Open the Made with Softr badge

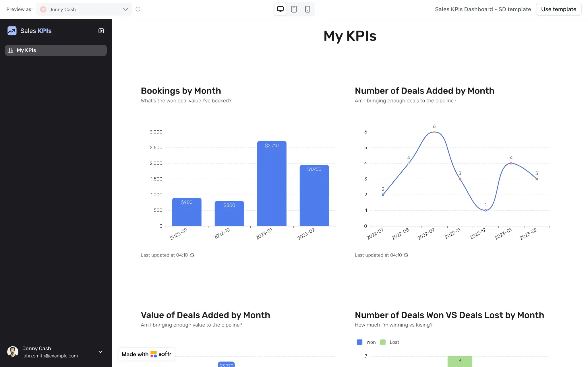pyautogui.click(x=146, y=354)
